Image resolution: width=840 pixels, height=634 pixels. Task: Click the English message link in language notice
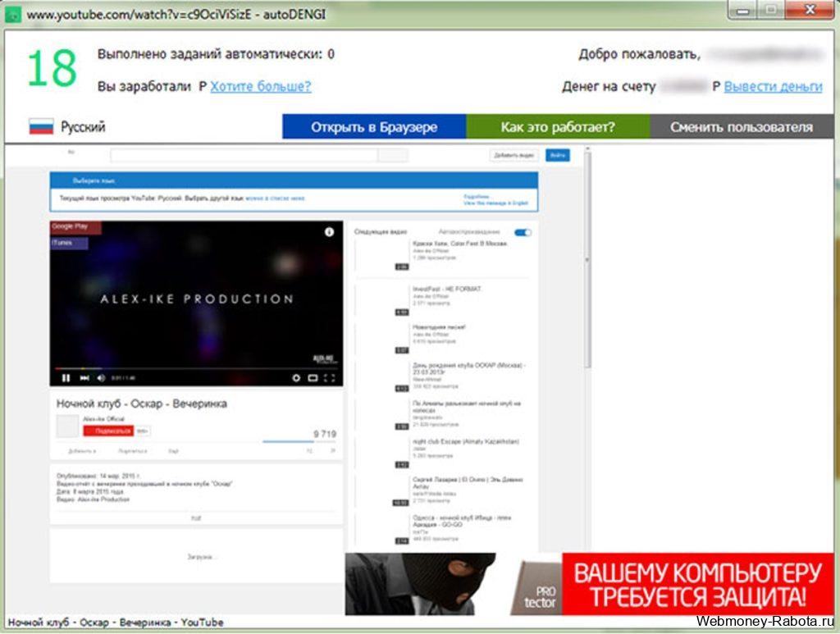(495, 203)
